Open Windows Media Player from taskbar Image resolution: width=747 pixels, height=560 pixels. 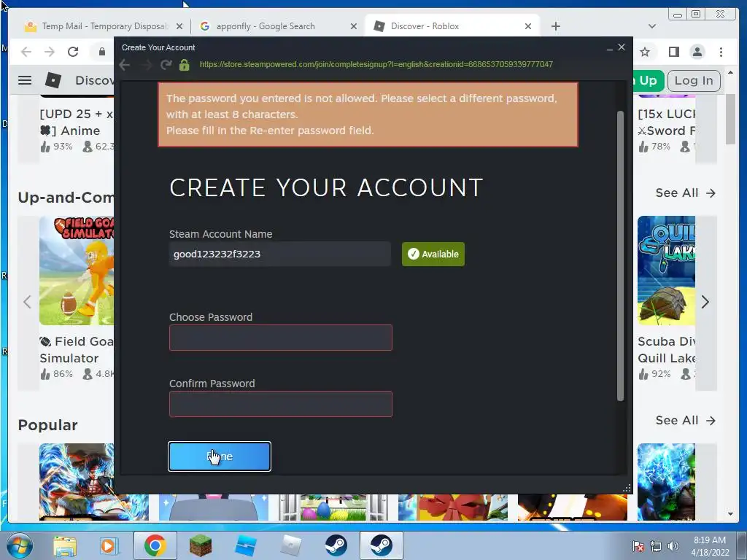click(108, 545)
